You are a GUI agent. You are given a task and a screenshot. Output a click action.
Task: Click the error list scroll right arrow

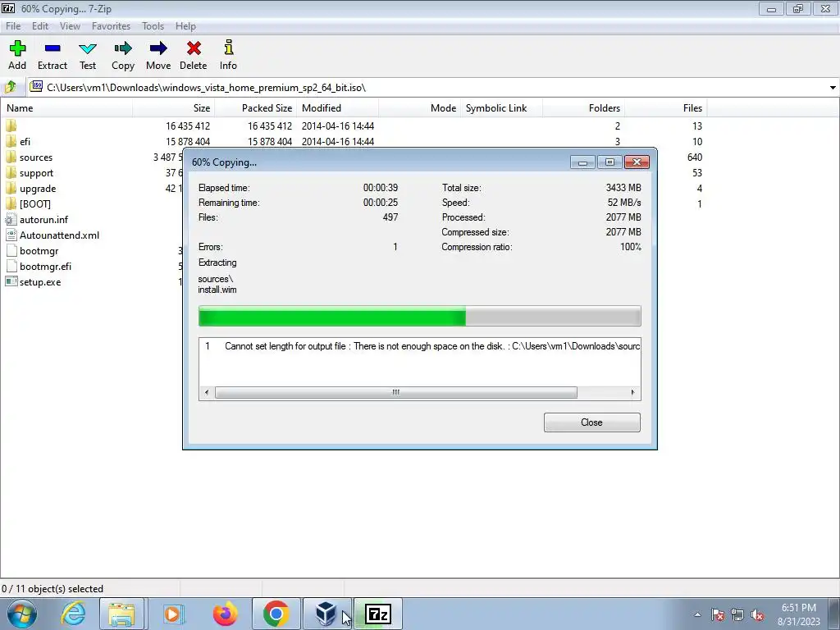632,393
